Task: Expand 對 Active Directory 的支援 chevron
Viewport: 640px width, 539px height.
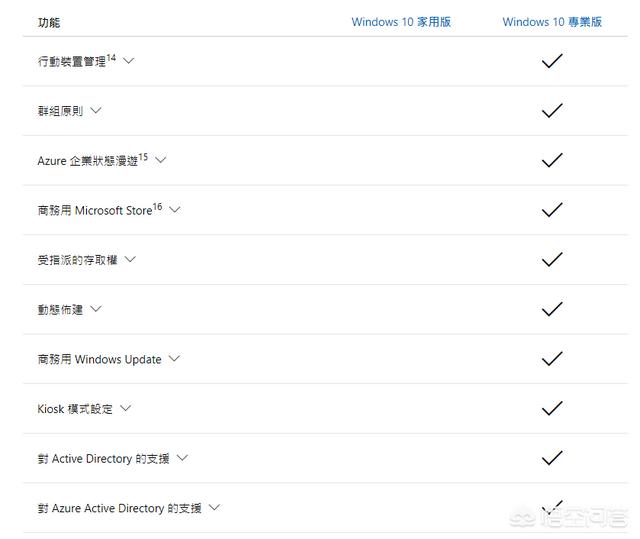Action: [x=182, y=458]
